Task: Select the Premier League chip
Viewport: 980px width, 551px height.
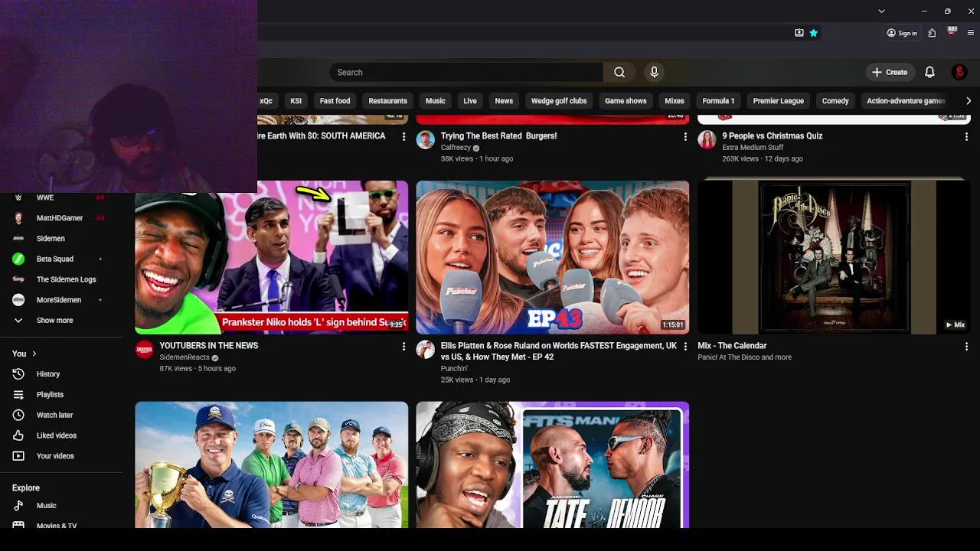Action: click(778, 101)
